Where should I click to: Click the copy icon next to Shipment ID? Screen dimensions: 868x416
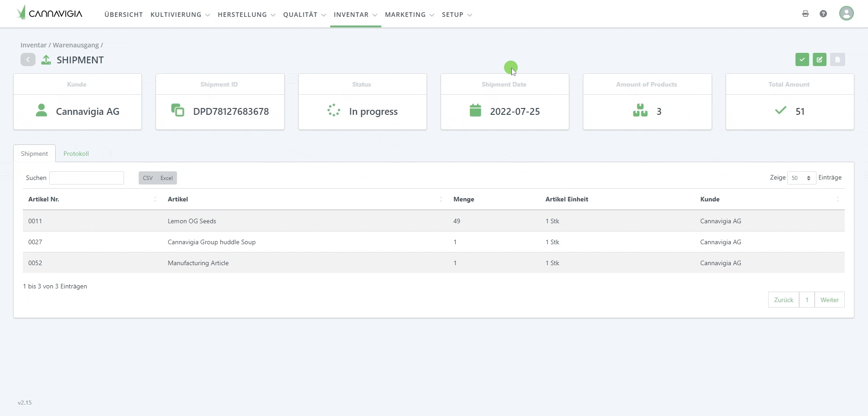click(x=177, y=110)
